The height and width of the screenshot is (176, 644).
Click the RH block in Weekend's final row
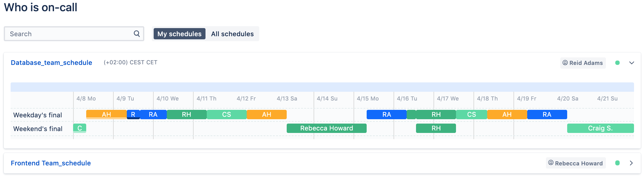pyautogui.click(x=436, y=128)
